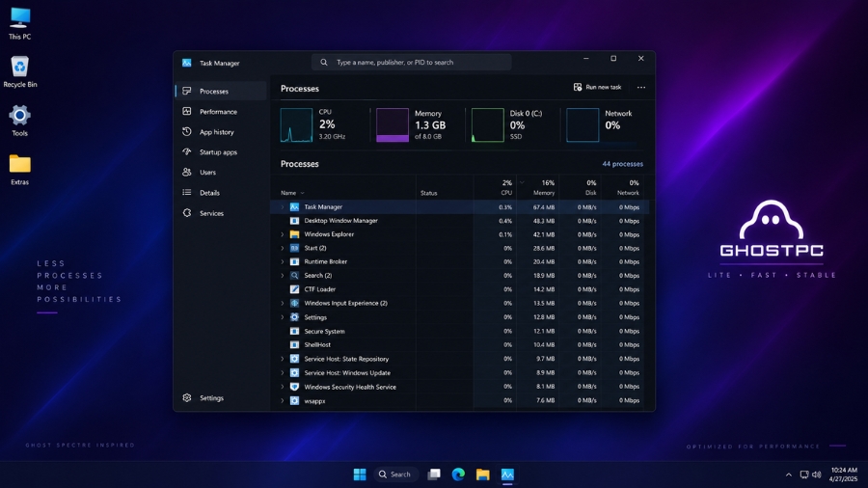
Task: Go to the Performance page
Action: 222,111
